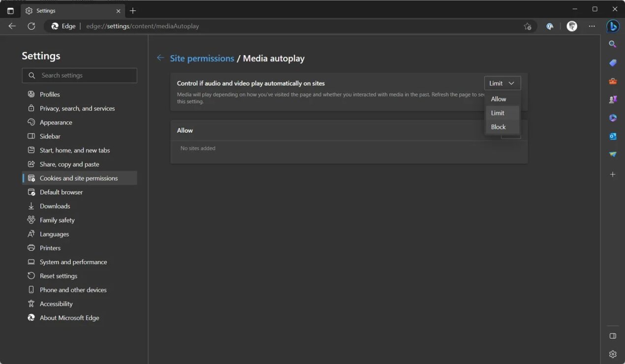Open the Settings and more menu
This screenshot has width=625, height=364.
coord(592,26)
